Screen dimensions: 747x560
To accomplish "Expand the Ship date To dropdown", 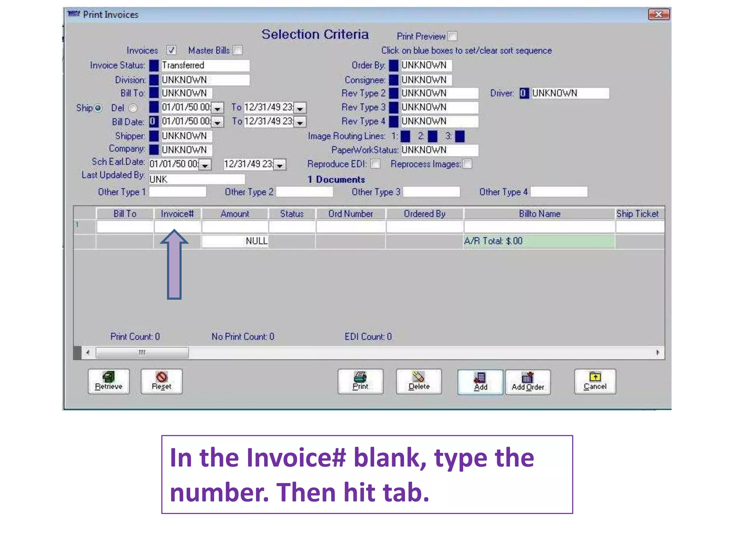I will point(300,108).
